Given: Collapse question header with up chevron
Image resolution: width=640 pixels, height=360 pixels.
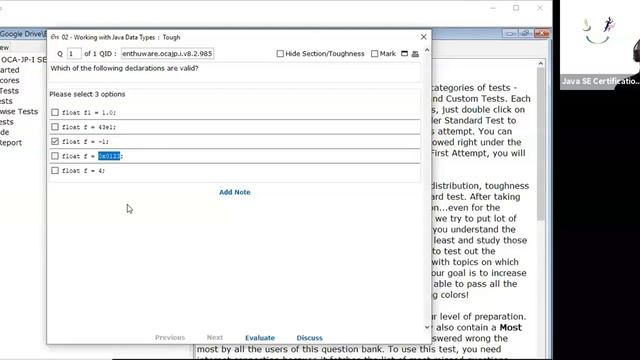Looking at the screenshot, I should click(427, 50).
